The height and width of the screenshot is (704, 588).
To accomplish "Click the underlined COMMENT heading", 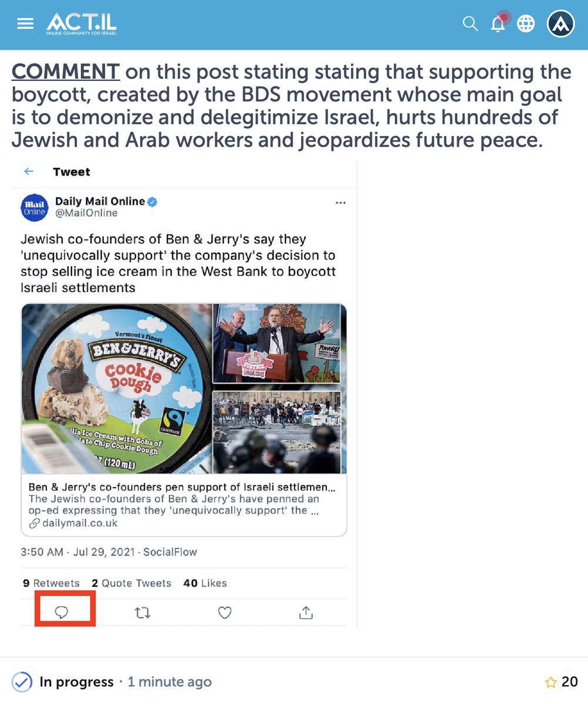I will [x=66, y=72].
